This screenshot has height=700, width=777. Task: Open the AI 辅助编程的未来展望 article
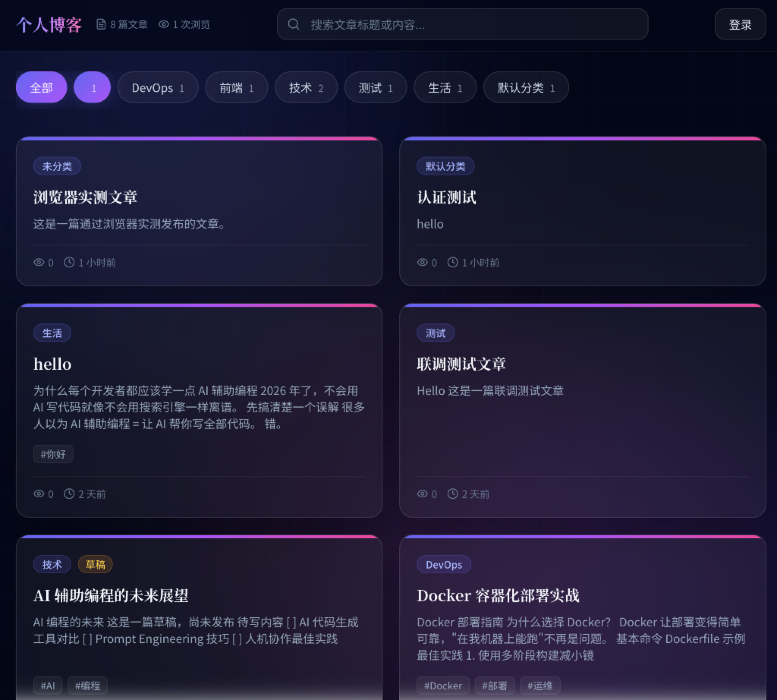(111, 595)
